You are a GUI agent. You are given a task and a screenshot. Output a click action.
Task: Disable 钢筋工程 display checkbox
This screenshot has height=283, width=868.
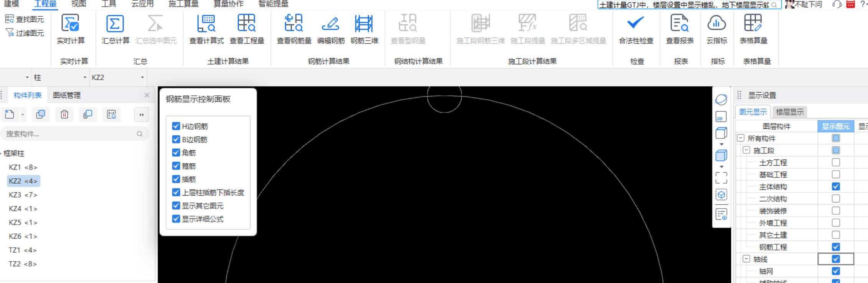coord(836,247)
